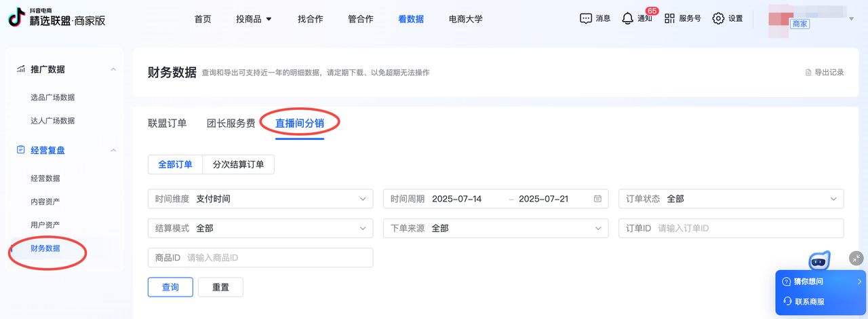Click the 导出记录 export record icon
Screen dimensions: 868x319
(808, 73)
